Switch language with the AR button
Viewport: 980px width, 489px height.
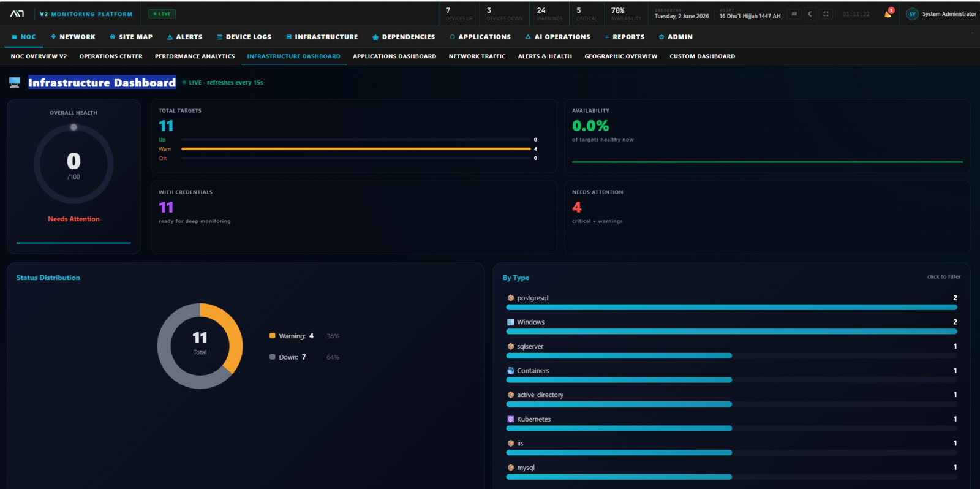pyautogui.click(x=794, y=14)
